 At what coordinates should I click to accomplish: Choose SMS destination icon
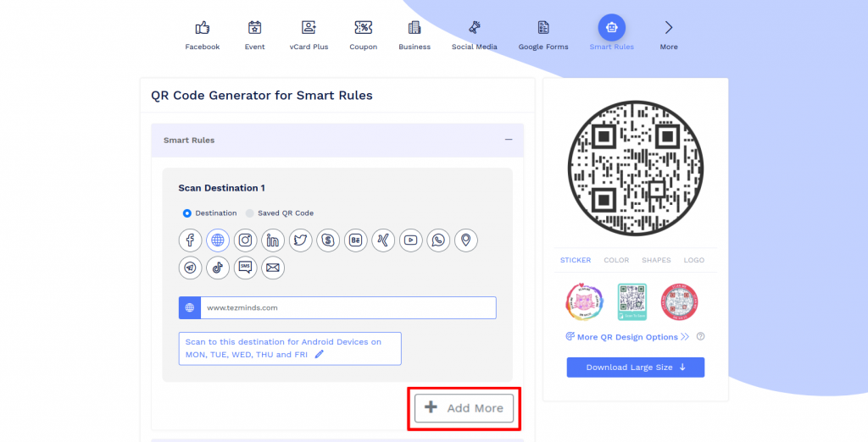point(245,268)
